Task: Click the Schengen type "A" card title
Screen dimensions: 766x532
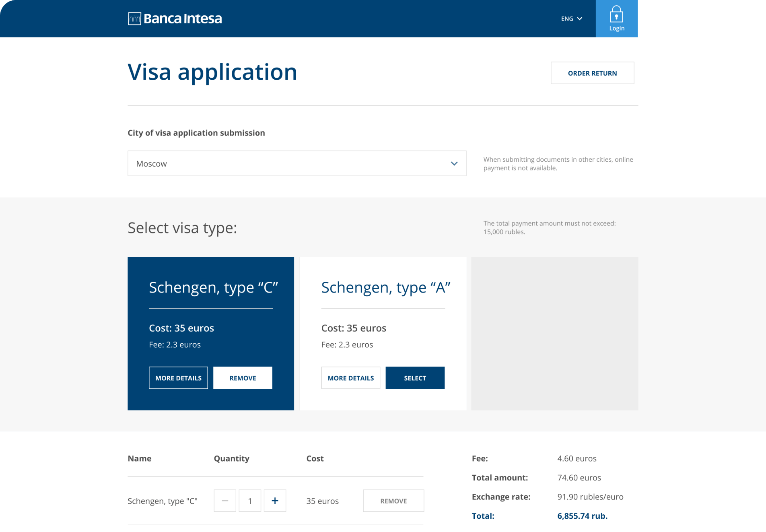Action: coord(385,287)
